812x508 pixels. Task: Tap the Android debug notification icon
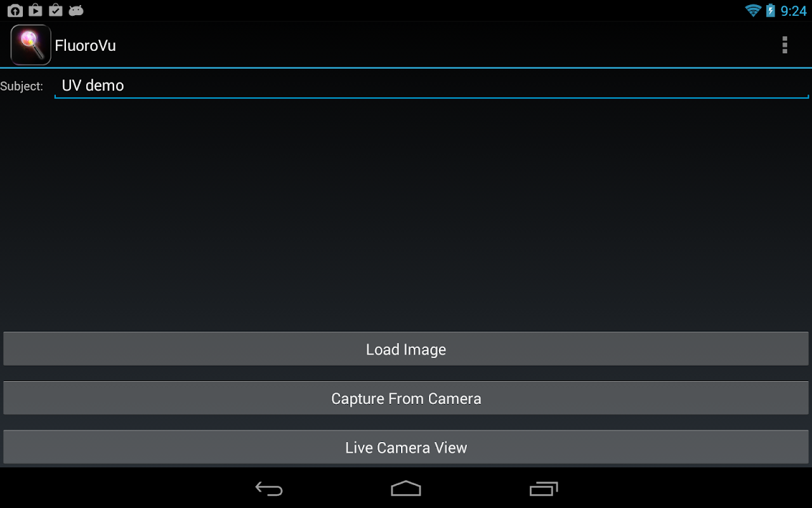pyautogui.click(x=76, y=11)
